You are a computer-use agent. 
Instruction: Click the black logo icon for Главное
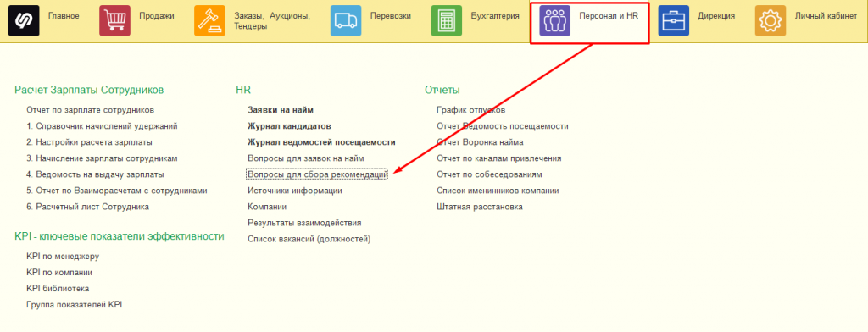[x=24, y=20]
